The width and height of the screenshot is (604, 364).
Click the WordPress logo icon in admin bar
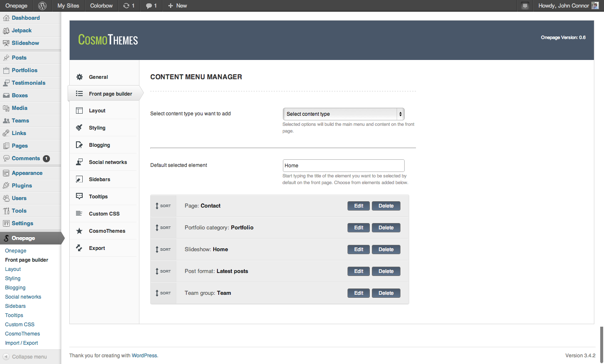click(42, 6)
